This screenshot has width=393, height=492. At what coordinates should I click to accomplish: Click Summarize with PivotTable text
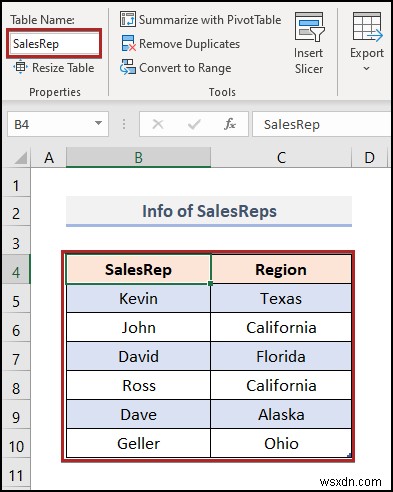pyautogui.click(x=210, y=20)
